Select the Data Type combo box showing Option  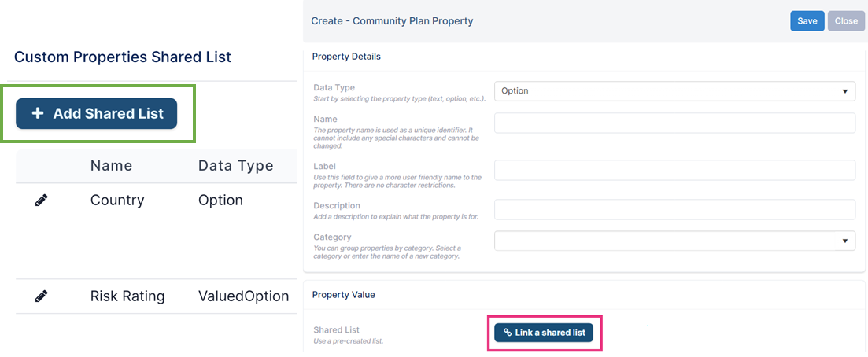[674, 90]
